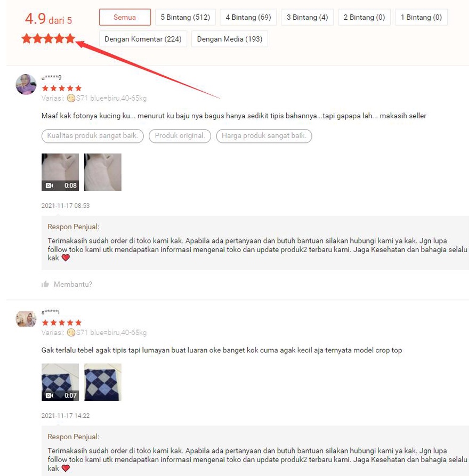The image size is (476, 476).
Task: Show 3 Bintang (4) reviews
Action: click(307, 17)
